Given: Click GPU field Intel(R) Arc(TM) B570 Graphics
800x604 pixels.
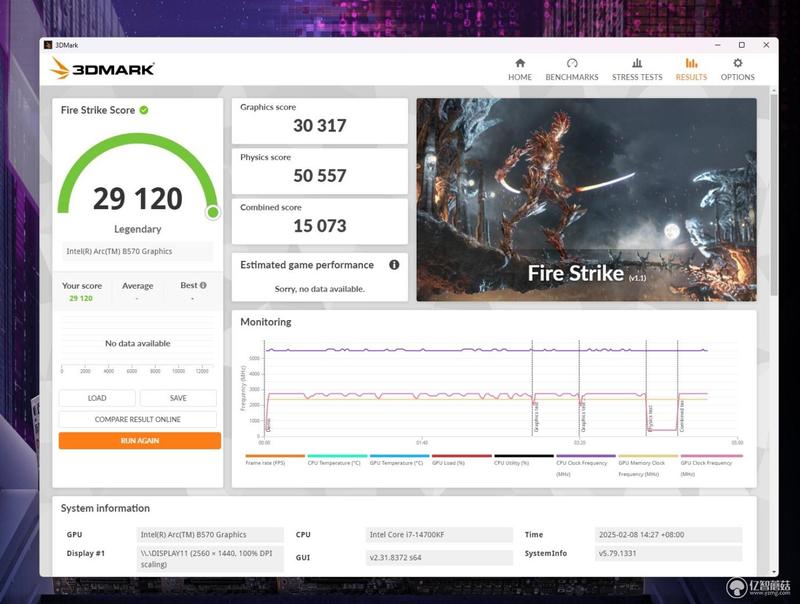Looking at the screenshot, I should tap(210, 535).
